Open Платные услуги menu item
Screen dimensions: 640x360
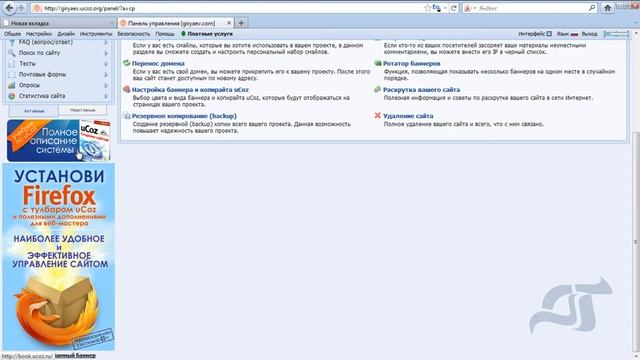pyautogui.click(x=207, y=34)
